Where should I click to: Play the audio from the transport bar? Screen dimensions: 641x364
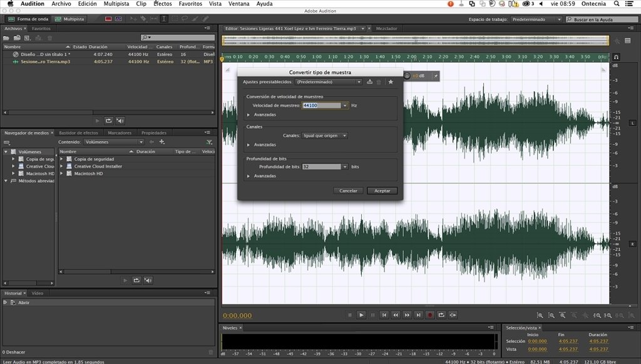361,315
